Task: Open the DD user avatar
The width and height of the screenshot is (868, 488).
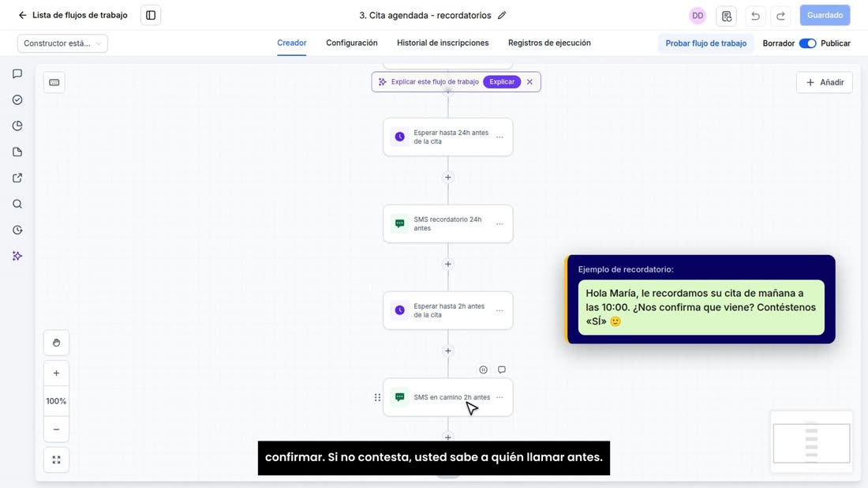Action: pos(698,16)
